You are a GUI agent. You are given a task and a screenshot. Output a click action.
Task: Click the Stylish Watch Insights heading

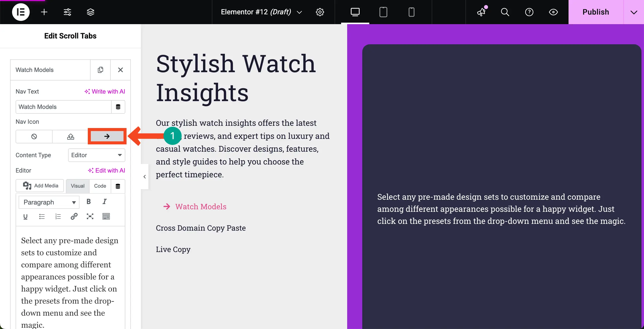tap(236, 78)
